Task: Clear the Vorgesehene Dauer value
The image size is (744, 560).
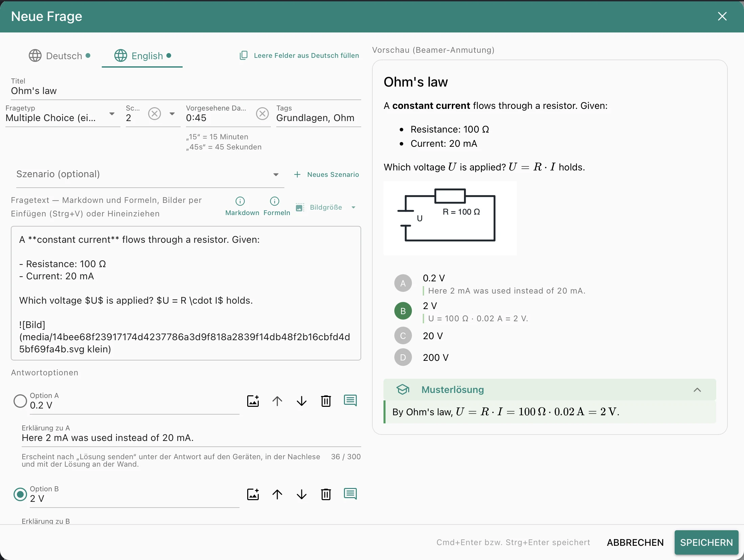Action: 262,114
